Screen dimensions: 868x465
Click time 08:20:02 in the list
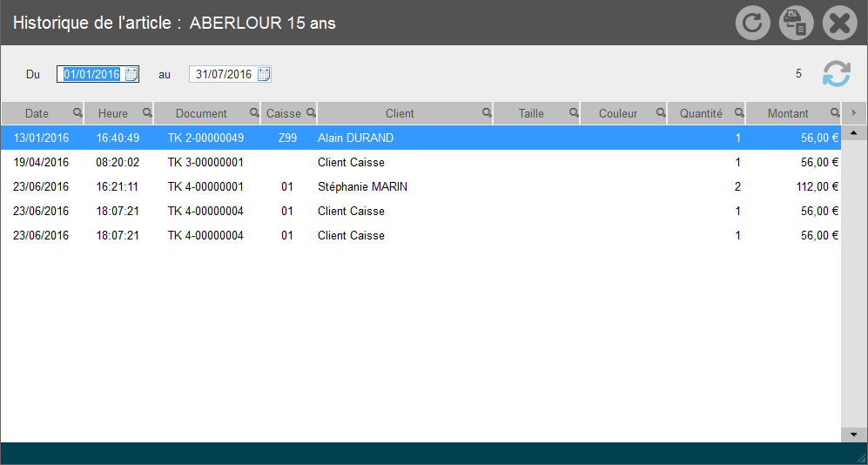pyautogui.click(x=118, y=162)
